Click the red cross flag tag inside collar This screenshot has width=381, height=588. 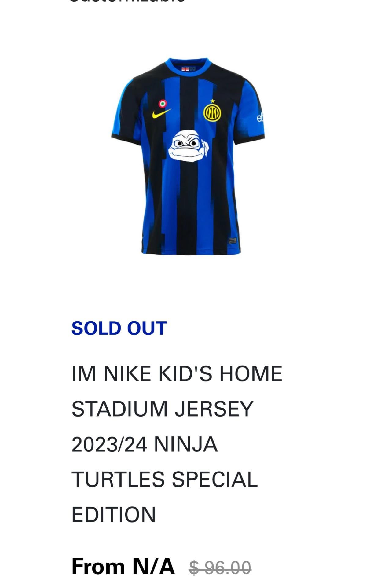point(185,69)
